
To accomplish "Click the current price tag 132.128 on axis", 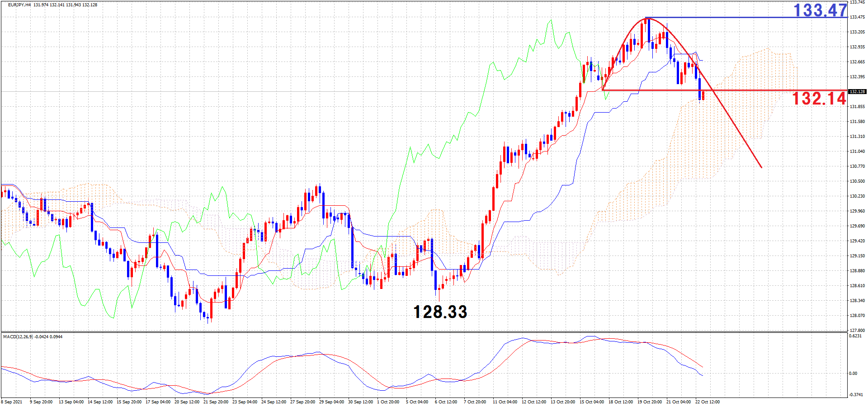I will click(857, 92).
